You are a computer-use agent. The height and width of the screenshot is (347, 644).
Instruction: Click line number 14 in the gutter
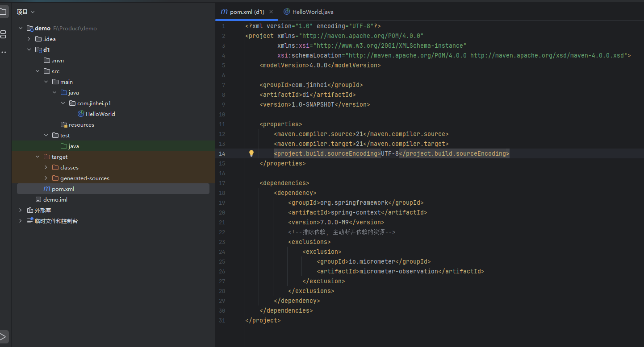click(x=222, y=153)
